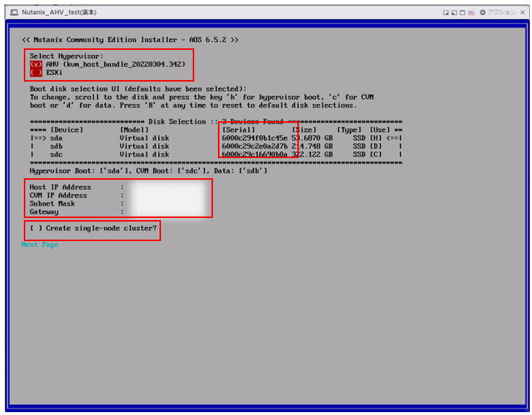Tick the Create single-node cluster checkbox

(36, 228)
